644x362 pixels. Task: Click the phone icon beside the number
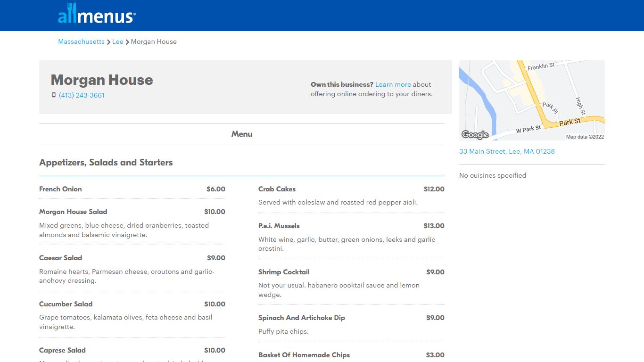[x=54, y=95]
